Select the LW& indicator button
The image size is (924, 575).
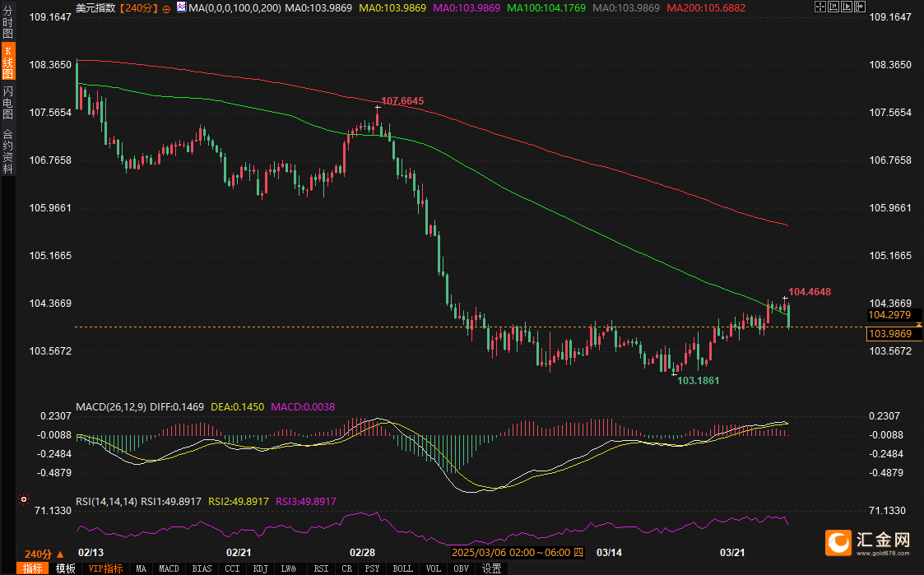(289, 568)
